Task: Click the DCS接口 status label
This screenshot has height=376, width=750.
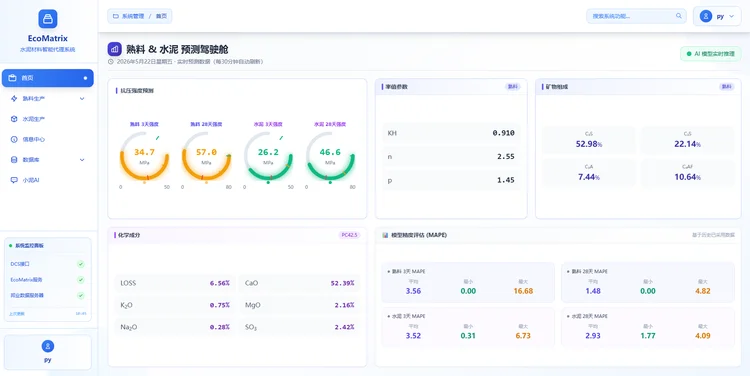Action: 20,264
